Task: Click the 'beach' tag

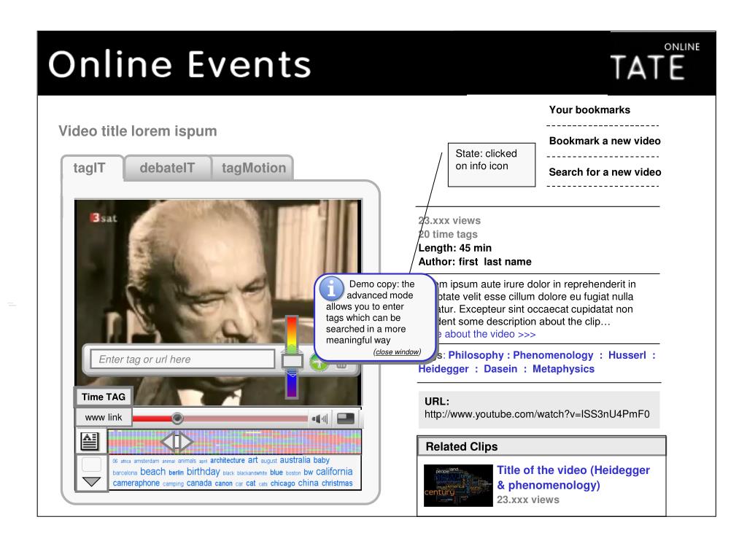Action: 152,472
